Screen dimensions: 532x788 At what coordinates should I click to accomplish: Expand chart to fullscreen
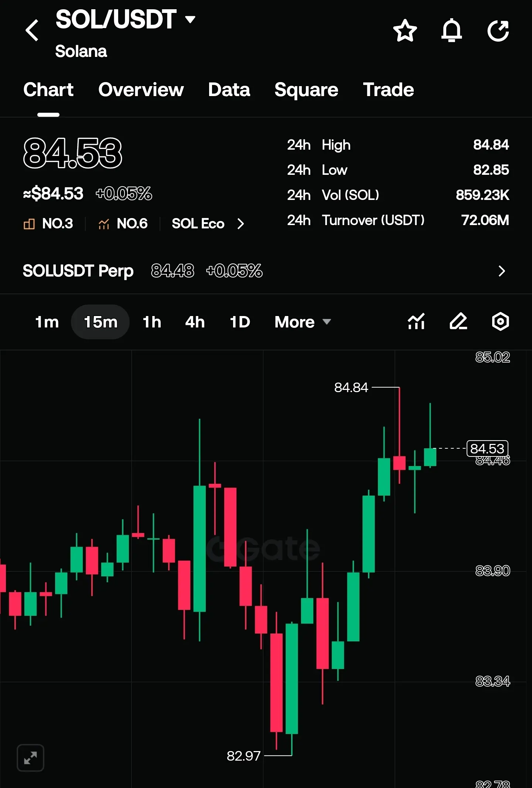pyautogui.click(x=31, y=758)
